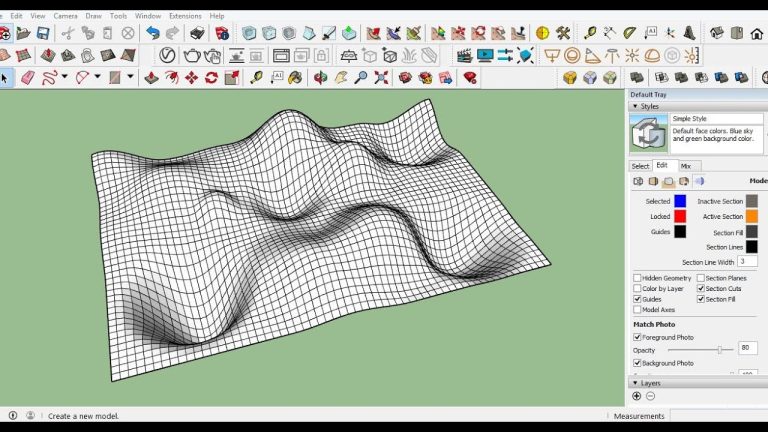The width and height of the screenshot is (768, 432).
Task: Click the Undo arrow icon
Action: tap(153, 33)
